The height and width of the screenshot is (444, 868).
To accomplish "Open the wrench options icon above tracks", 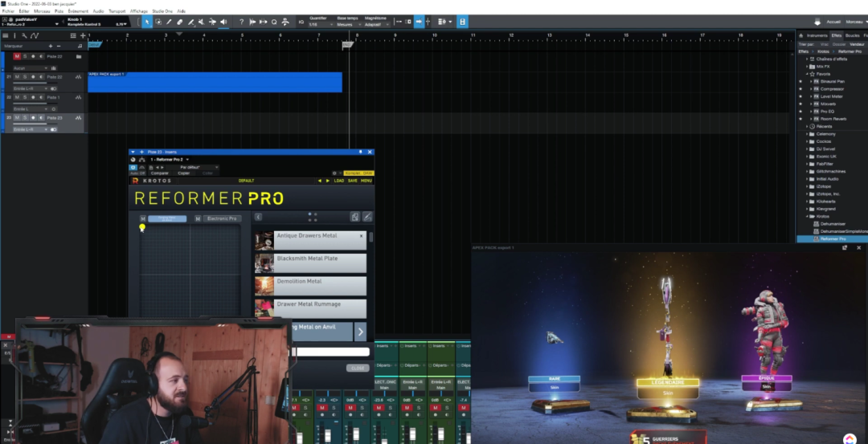I will 24,35.
